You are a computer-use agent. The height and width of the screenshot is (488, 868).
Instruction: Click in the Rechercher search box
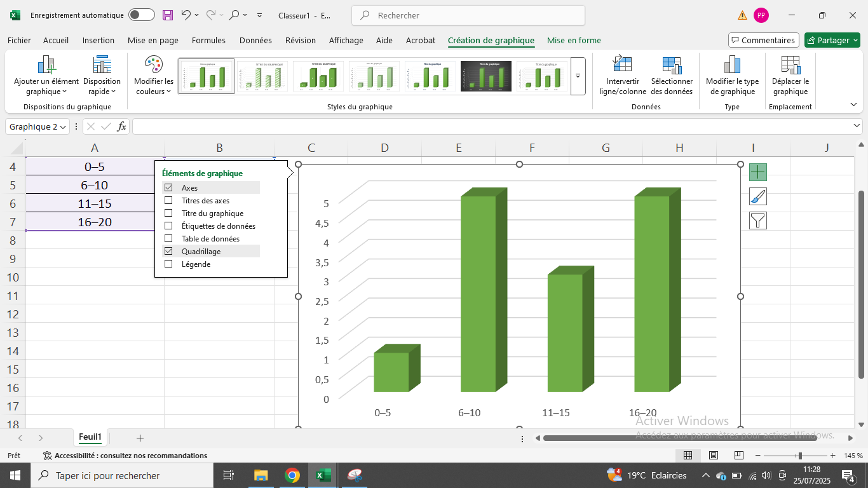click(468, 15)
